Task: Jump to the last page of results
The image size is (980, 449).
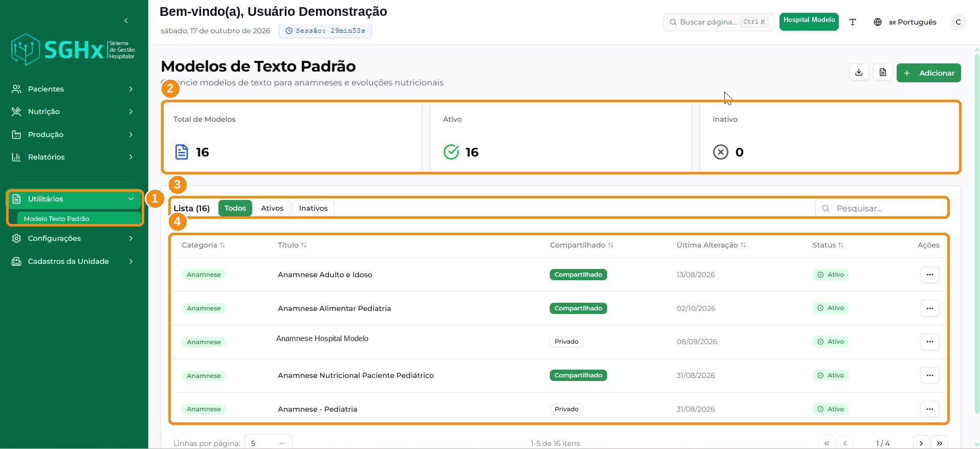Action: (x=940, y=443)
